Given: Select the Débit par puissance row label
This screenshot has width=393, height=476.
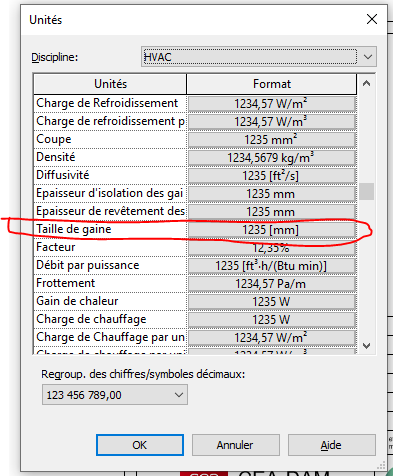Looking at the screenshot, I should [x=110, y=265].
